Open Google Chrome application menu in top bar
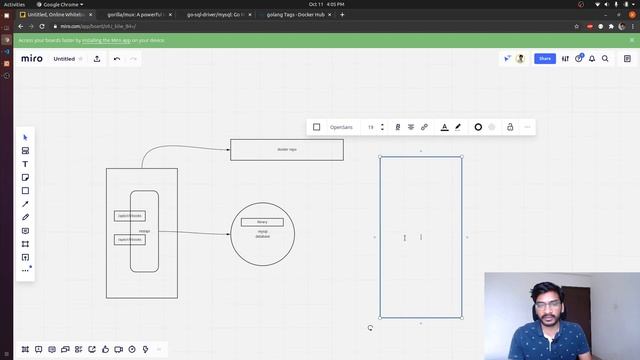The image size is (640, 360). tap(60, 4)
